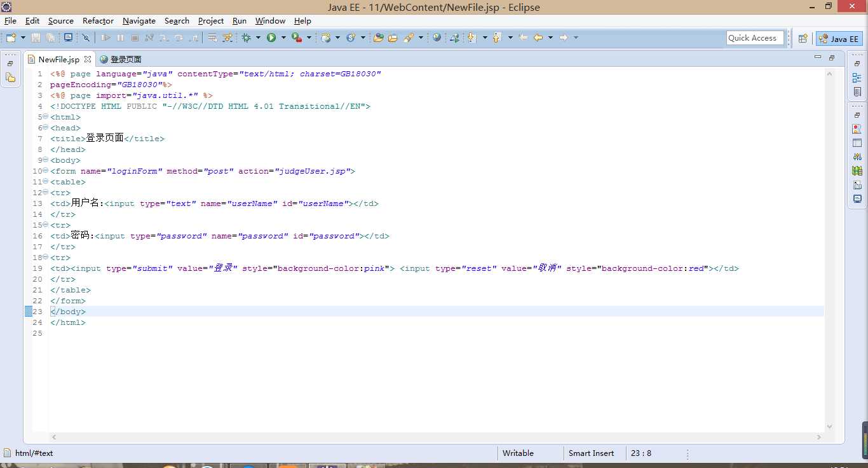Click the Search flashlight toolbar icon
The width and height of the screenshot is (868, 468).
pos(409,38)
